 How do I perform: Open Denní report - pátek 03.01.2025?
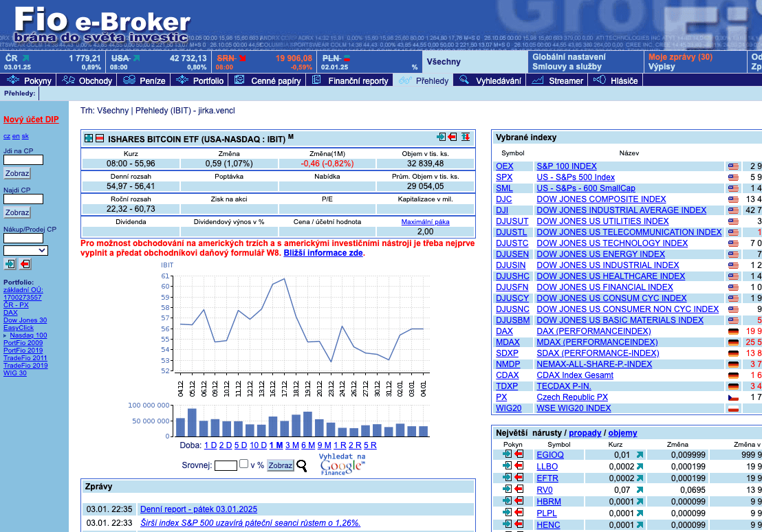pos(198,509)
